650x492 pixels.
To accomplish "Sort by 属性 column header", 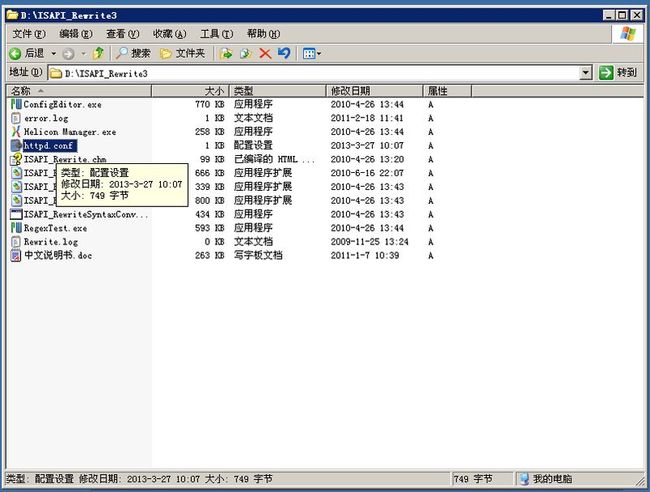I will (447, 91).
